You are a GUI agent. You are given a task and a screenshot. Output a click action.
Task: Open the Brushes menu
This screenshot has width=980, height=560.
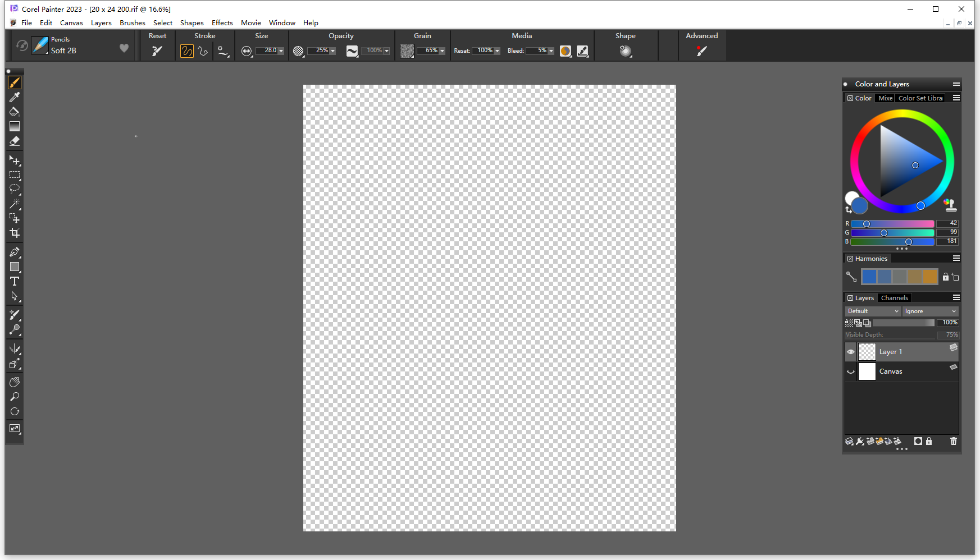(133, 23)
